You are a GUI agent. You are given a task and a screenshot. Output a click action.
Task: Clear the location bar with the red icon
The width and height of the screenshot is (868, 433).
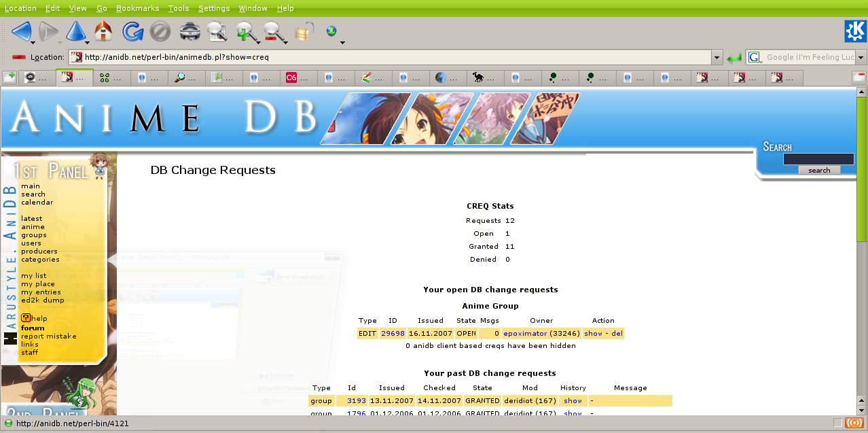click(x=19, y=58)
